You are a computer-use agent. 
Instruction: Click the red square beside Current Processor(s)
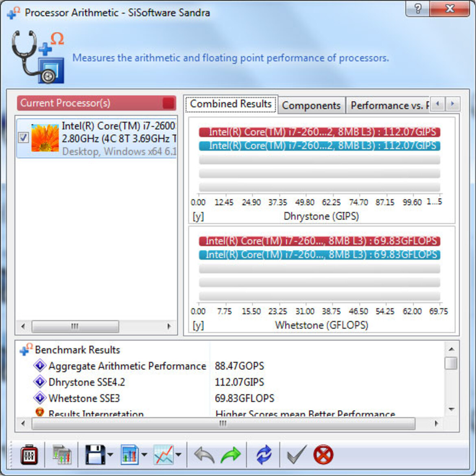point(168,103)
